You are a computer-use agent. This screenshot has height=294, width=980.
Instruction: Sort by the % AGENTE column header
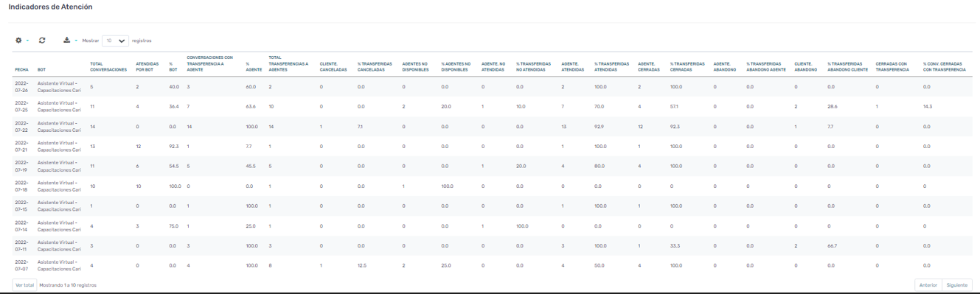tap(254, 66)
